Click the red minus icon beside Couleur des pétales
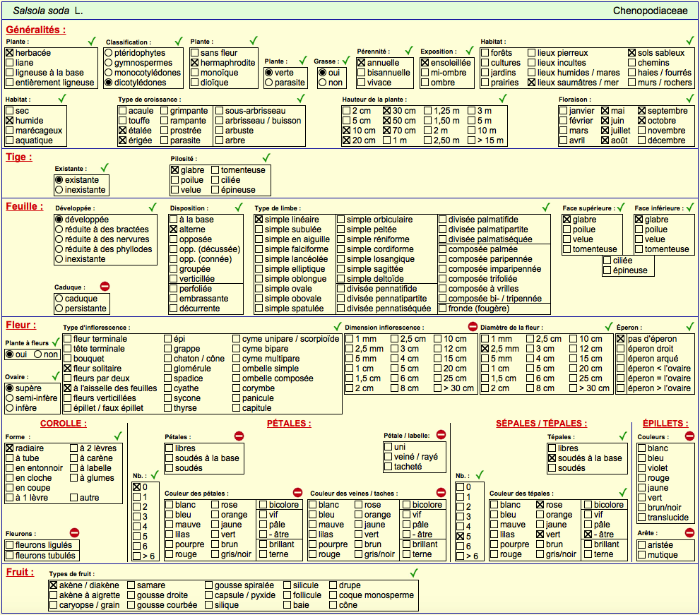The height and width of the screenshot is (615, 700). [298, 492]
